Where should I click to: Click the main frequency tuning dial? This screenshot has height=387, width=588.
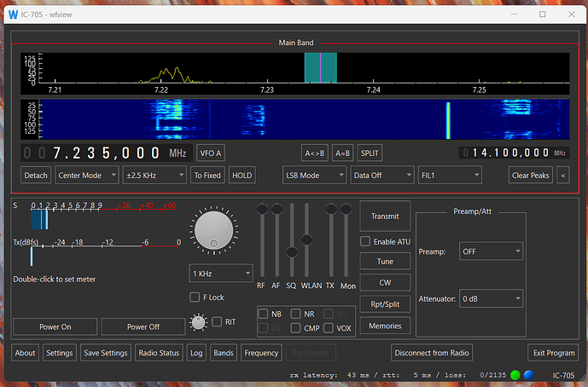pos(213,230)
